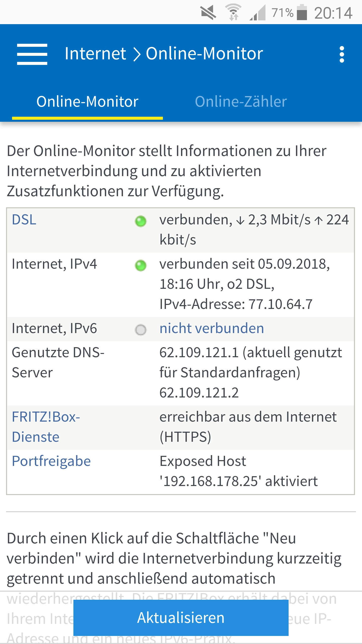Tap the breadcrumb chevron after Internet

[137, 54]
